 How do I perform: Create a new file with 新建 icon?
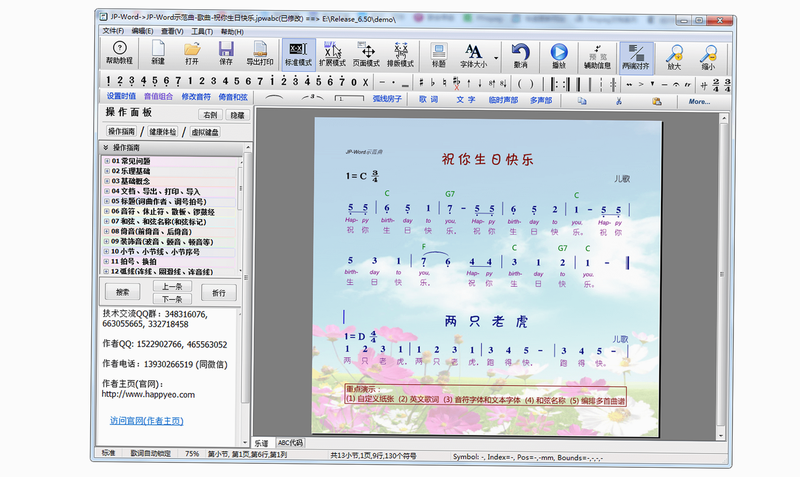[158, 53]
